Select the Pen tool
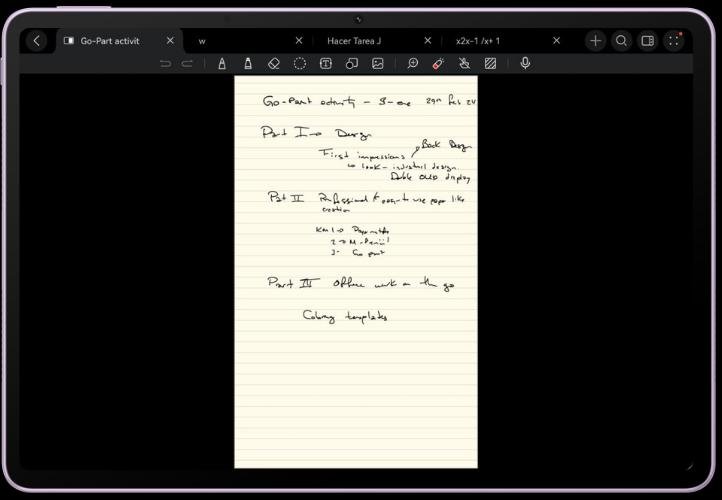722x500 pixels. [x=222, y=64]
